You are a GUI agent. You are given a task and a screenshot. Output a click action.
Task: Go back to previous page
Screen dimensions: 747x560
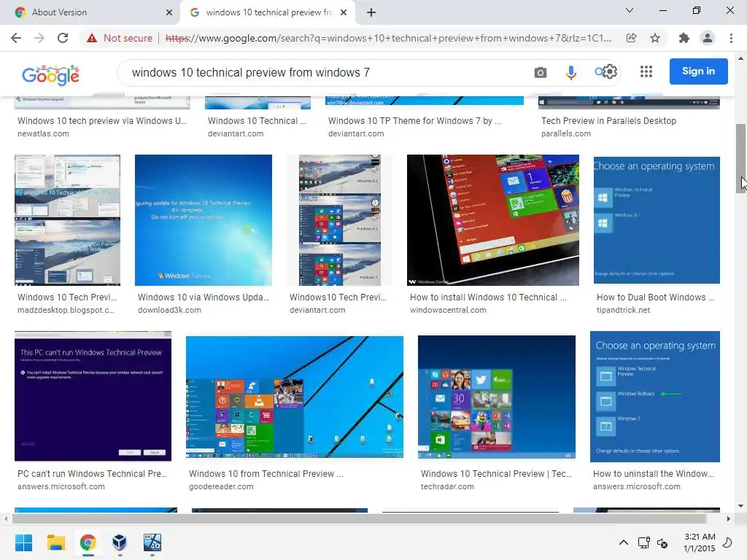(16, 38)
